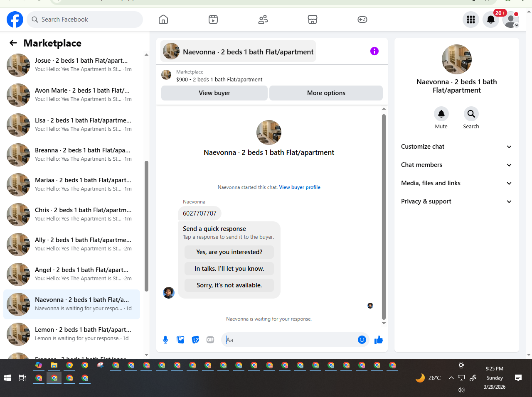This screenshot has width=532, height=397.
Task: Open the purple conversation info icon
Action: tap(374, 51)
